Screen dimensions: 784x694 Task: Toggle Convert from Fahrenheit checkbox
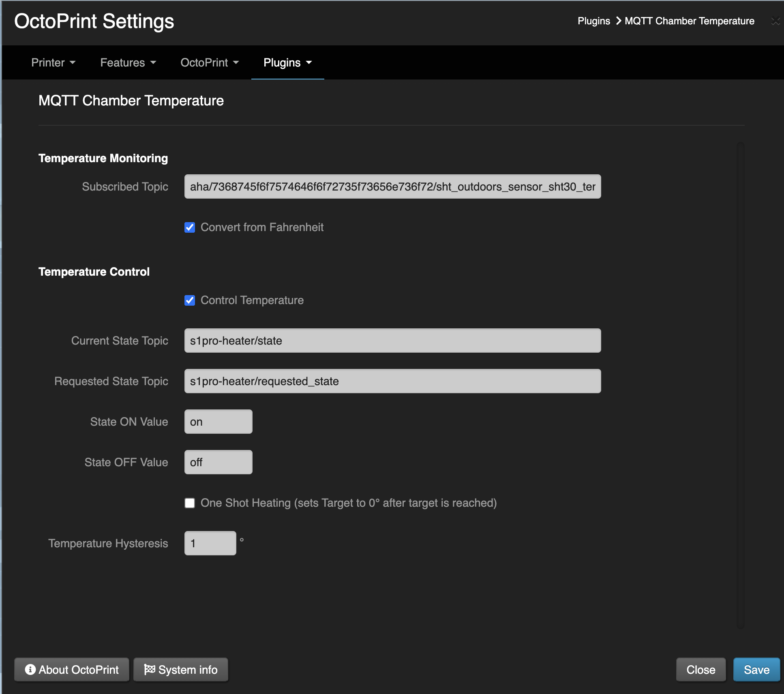coord(190,227)
